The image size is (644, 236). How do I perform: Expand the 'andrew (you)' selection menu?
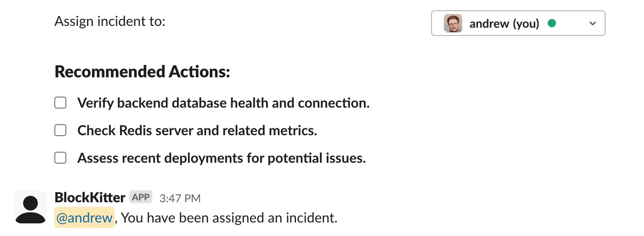tap(518, 24)
